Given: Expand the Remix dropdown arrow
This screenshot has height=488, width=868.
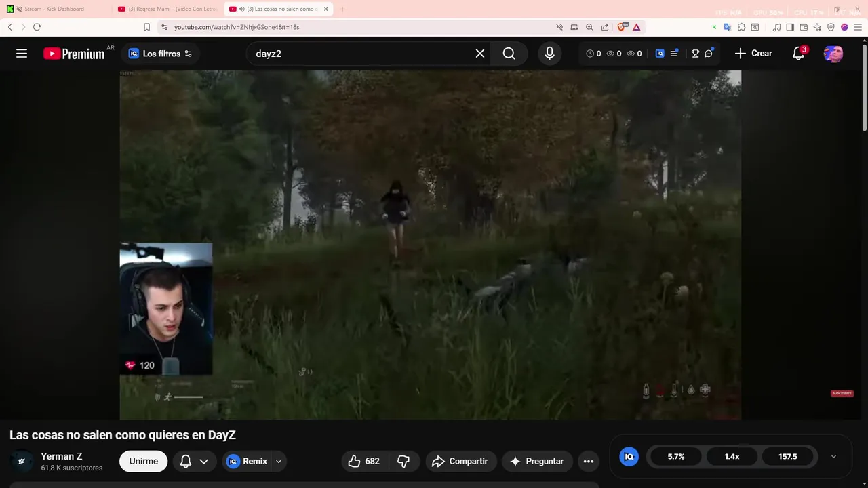Looking at the screenshot, I should coord(278,461).
